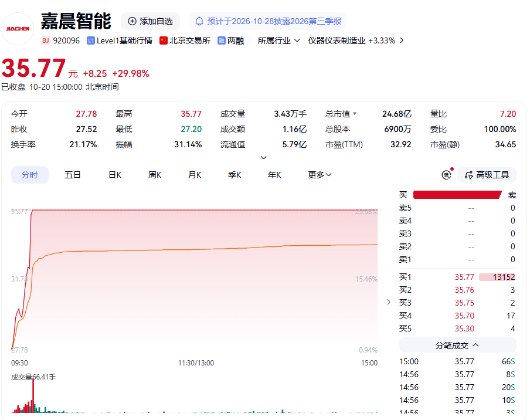Screen dimensions: 530x420
Task: Click the 11:30/13:00 time axis label
Action: (196, 363)
